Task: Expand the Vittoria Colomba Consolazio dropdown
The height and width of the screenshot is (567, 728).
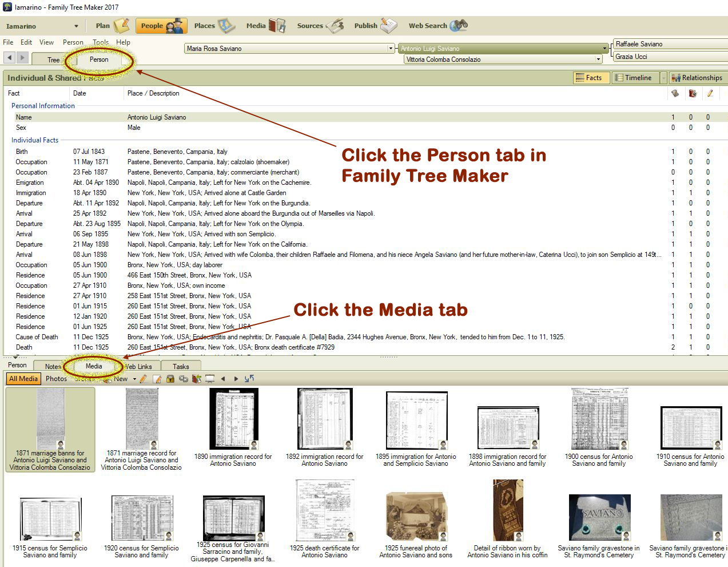Action: tap(598, 60)
